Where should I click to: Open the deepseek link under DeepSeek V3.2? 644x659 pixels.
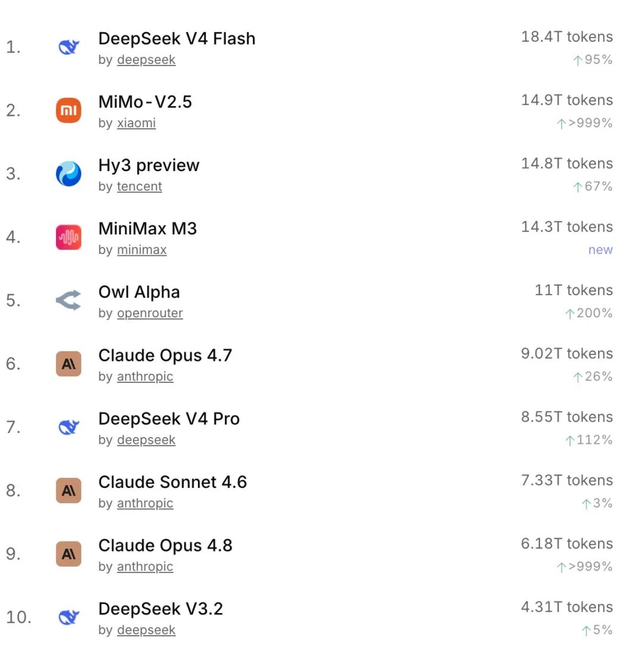point(146,630)
